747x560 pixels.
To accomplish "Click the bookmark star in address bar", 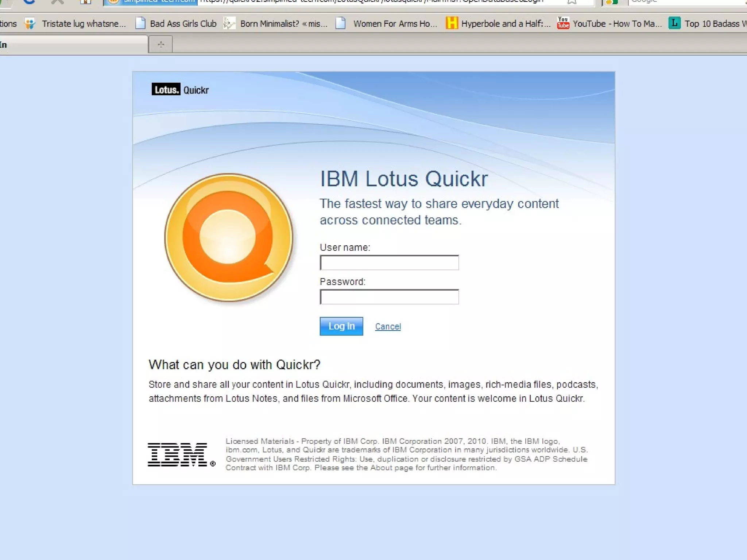I will coord(572,2).
